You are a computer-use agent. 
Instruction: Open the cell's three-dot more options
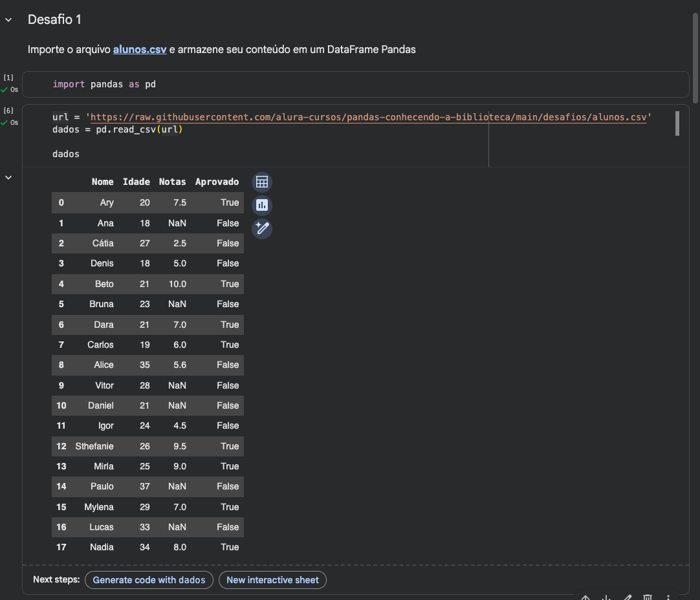point(668,597)
